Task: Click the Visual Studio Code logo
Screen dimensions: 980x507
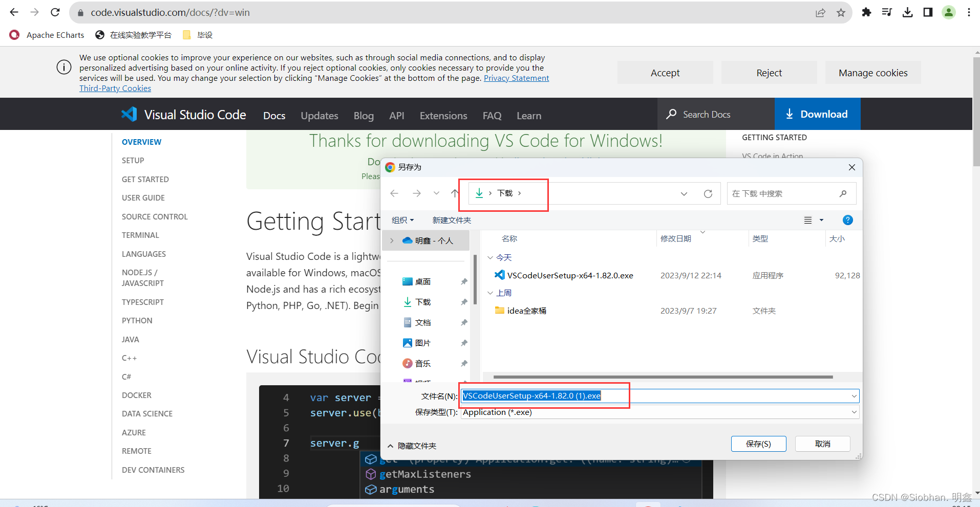Action: (x=129, y=114)
